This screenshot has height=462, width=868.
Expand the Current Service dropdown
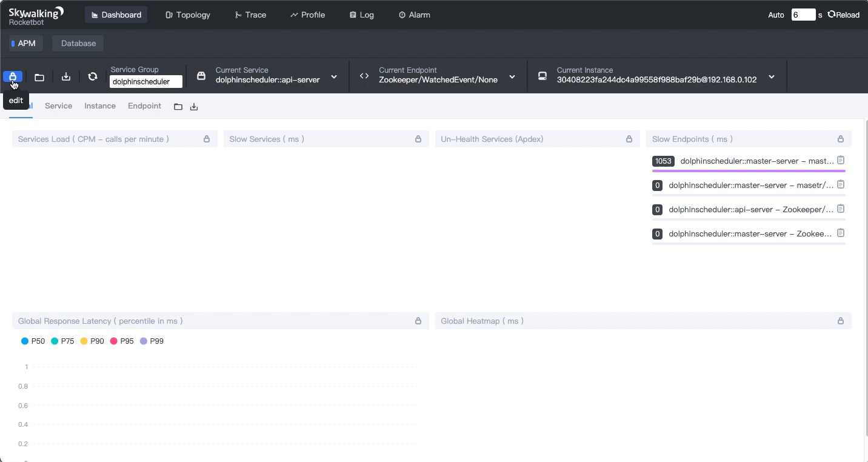pos(334,77)
